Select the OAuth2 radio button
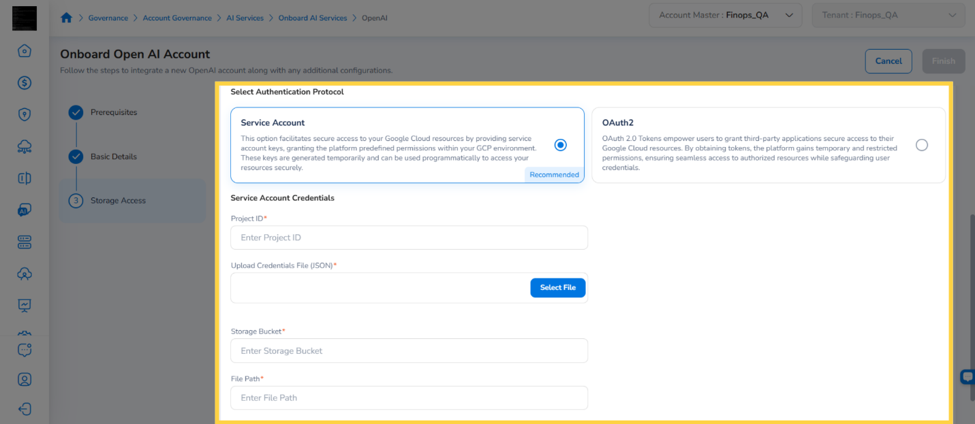The width and height of the screenshot is (975, 424). coord(922,145)
